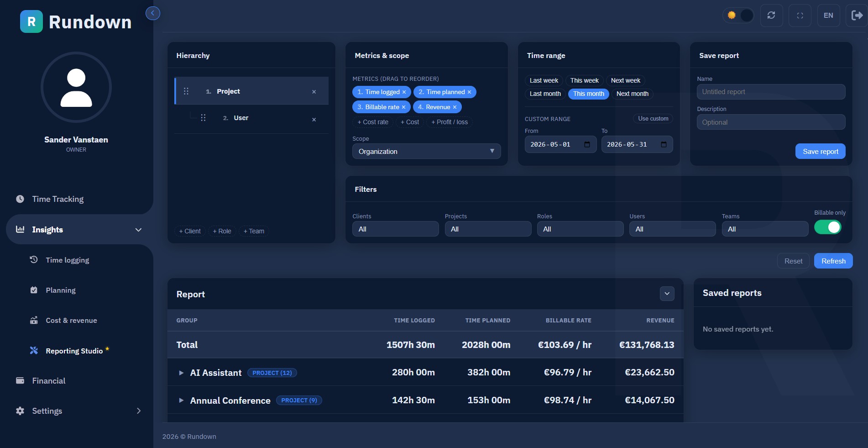Click the Rundown logo icon
This screenshot has width=868, height=448.
click(x=31, y=21)
